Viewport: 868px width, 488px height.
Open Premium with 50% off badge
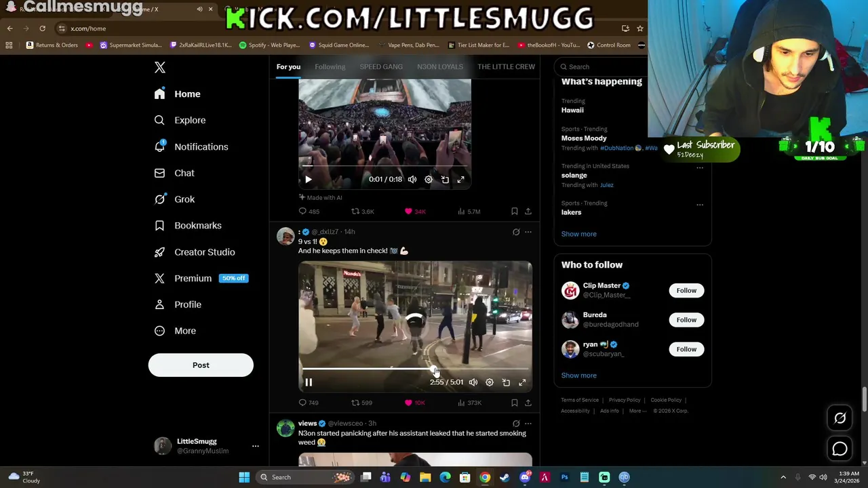(x=201, y=279)
